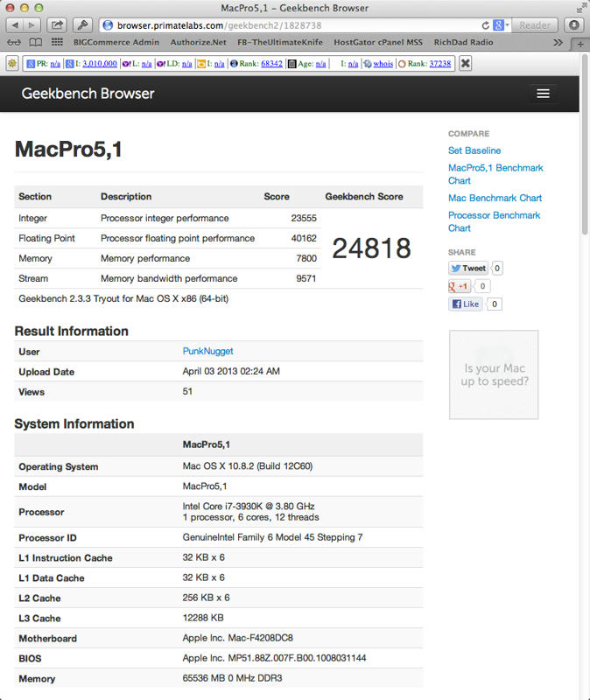Click Floating Point score 40162
590x700 pixels.
[x=304, y=238]
